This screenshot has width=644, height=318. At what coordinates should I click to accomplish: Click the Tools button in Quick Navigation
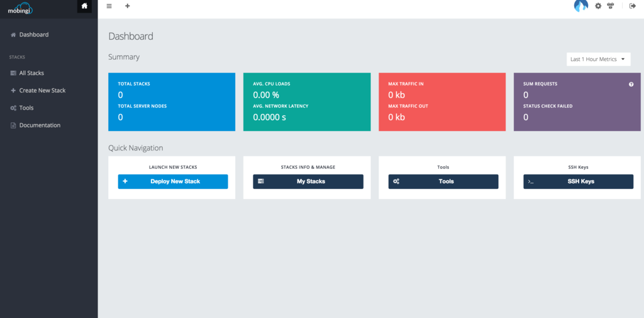tap(443, 181)
